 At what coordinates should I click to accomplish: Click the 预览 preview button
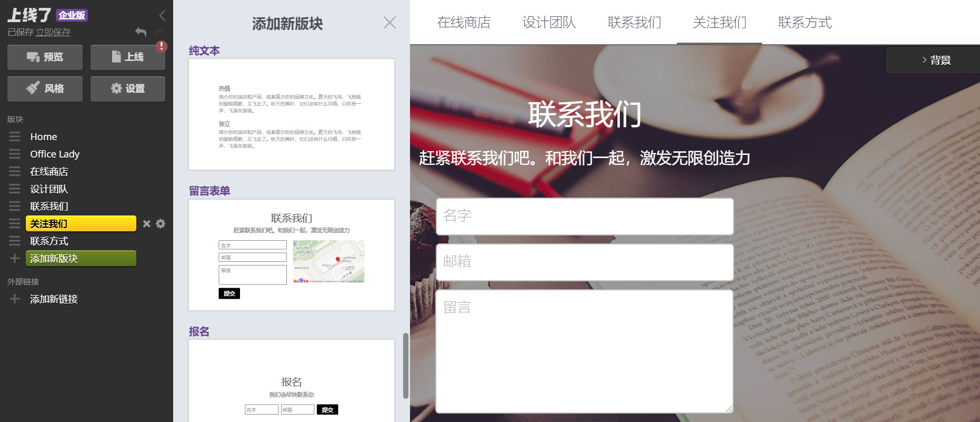click(45, 57)
